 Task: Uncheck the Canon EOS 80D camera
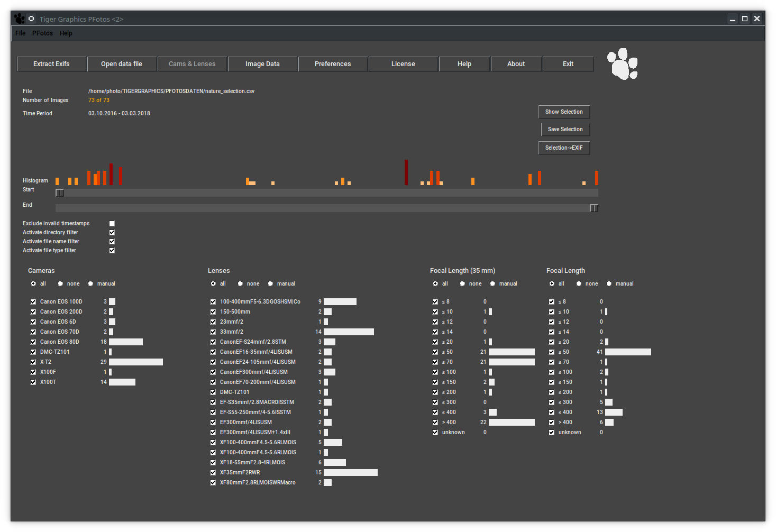tap(33, 342)
